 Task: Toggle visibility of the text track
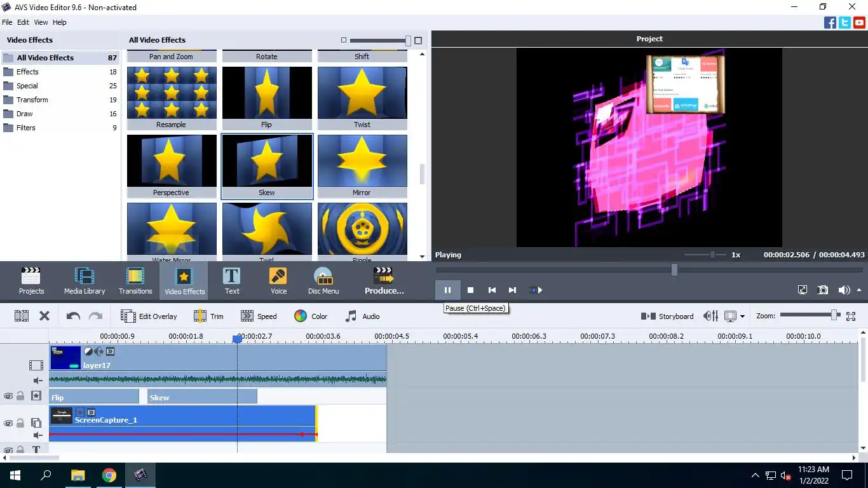pos(8,450)
